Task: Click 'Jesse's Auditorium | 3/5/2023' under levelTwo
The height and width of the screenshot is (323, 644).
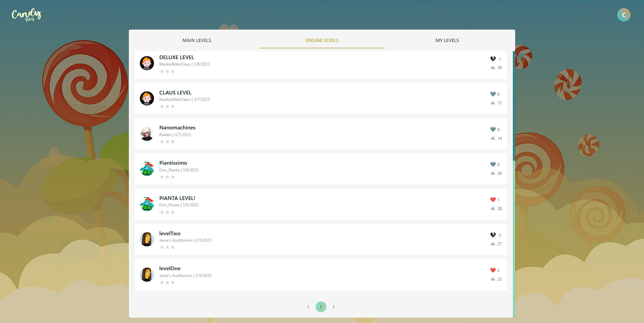Action: point(185,240)
